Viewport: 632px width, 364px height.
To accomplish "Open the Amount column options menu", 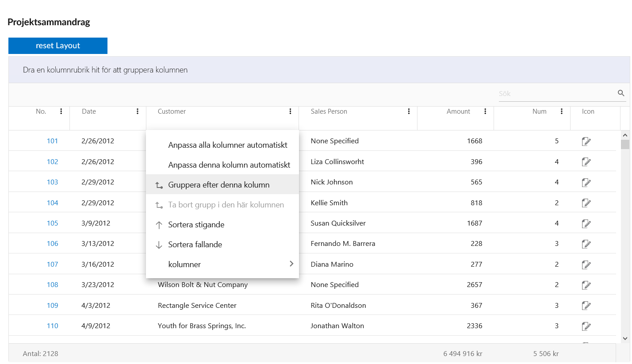I will click(x=485, y=111).
